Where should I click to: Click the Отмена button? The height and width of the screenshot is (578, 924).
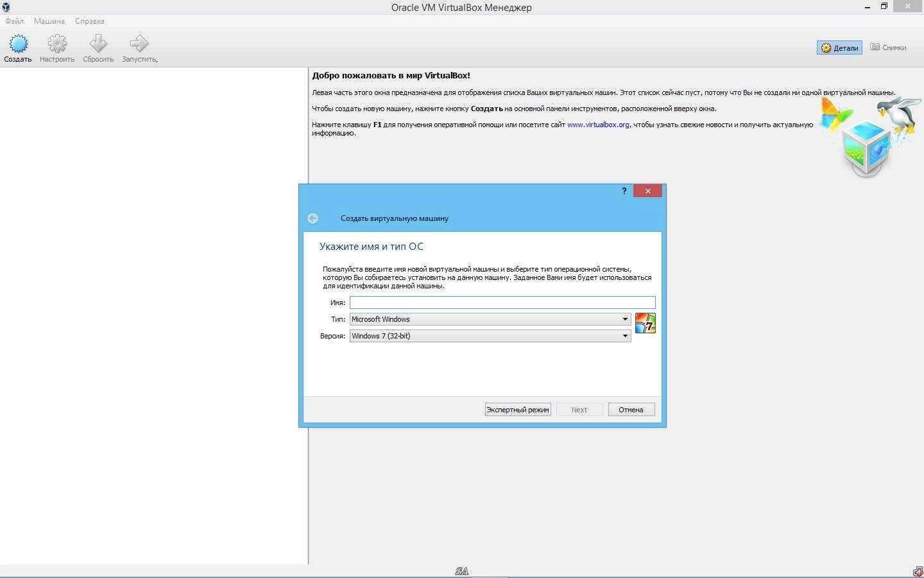pyautogui.click(x=631, y=410)
